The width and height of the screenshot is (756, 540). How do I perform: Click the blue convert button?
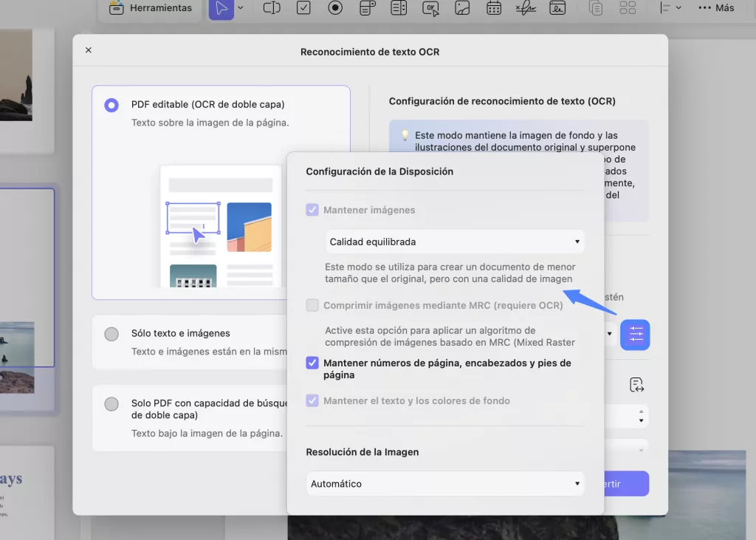(626, 484)
